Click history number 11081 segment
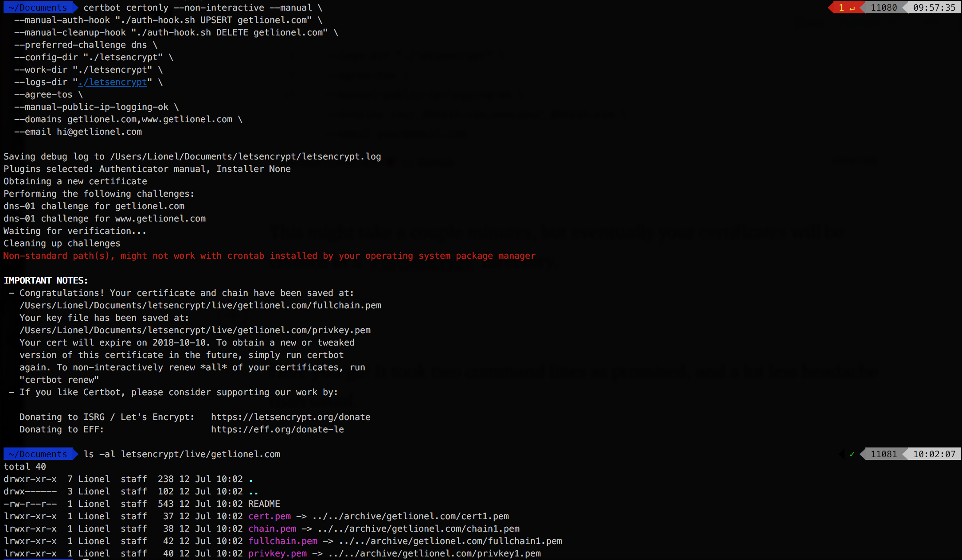 click(x=883, y=454)
